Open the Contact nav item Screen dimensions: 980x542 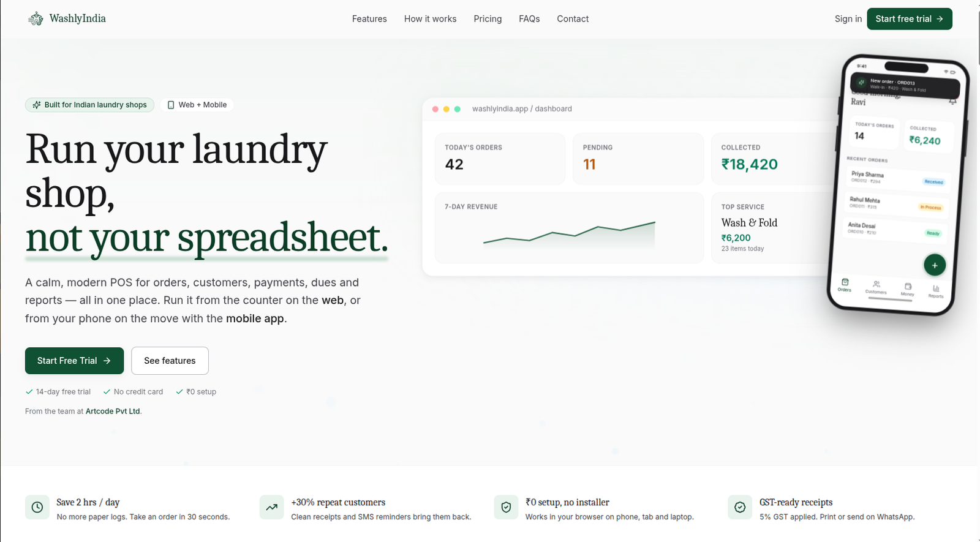click(573, 19)
